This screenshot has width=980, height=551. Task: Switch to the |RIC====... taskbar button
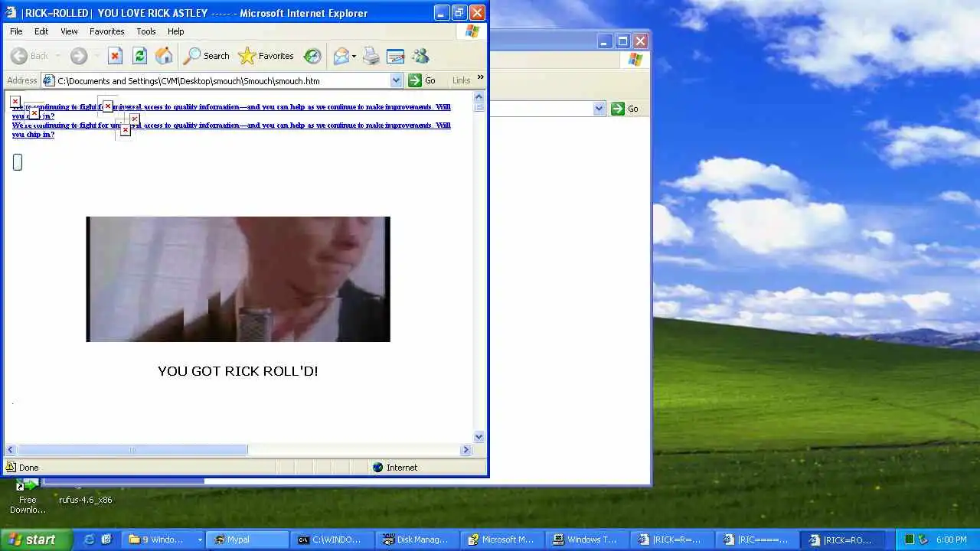pyautogui.click(x=758, y=540)
